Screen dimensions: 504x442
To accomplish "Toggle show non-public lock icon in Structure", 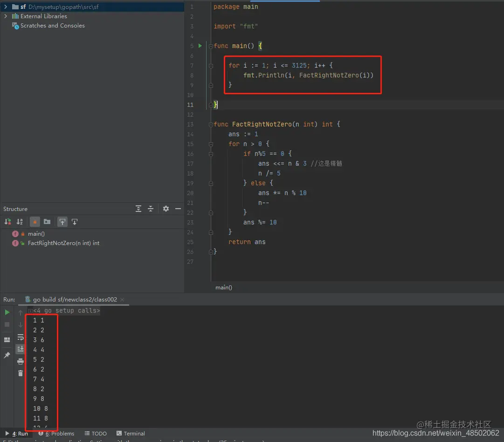I will click(x=35, y=222).
